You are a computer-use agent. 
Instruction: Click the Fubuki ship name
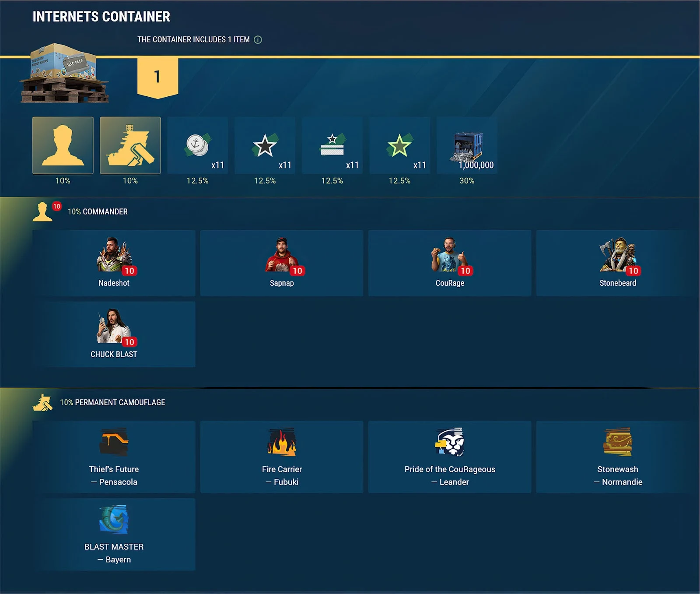tap(286, 482)
